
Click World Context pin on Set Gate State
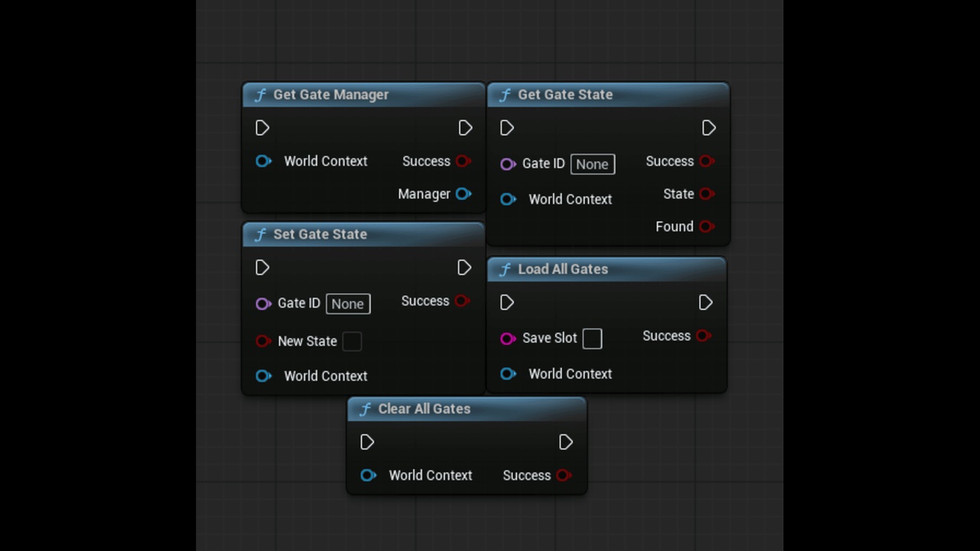point(263,376)
